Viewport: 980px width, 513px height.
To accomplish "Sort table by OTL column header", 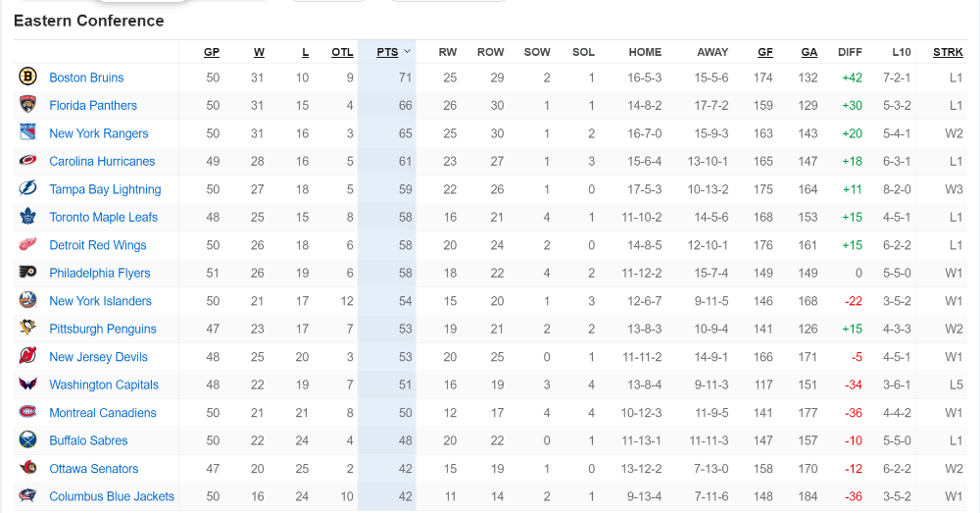I will [x=342, y=53].
